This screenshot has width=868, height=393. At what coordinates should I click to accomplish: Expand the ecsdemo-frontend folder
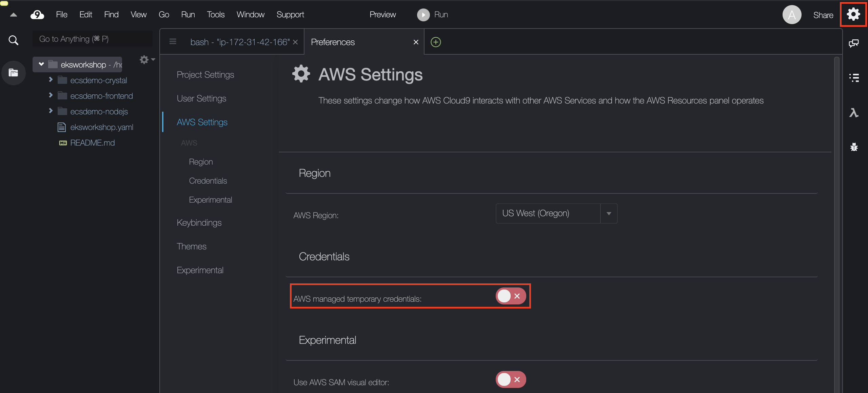coord(51,95)
